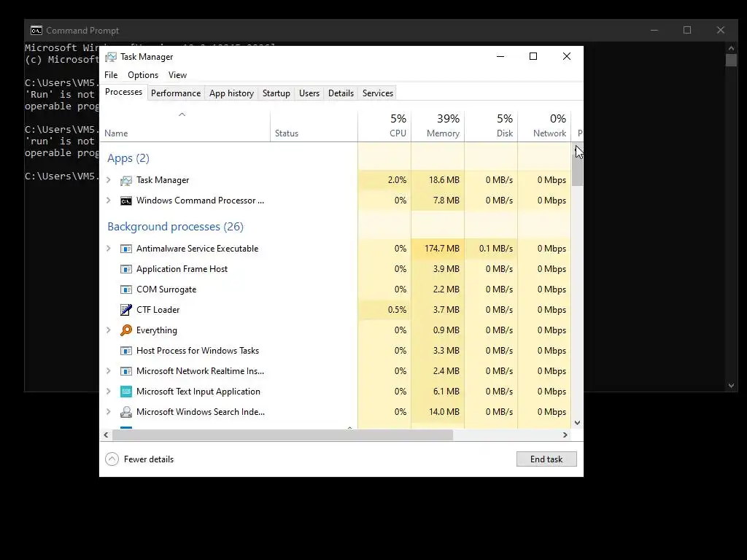The width and height of the screenshot is (747, 560).
Task: Select the Application Frame Host row name
Action: [182, 269]
